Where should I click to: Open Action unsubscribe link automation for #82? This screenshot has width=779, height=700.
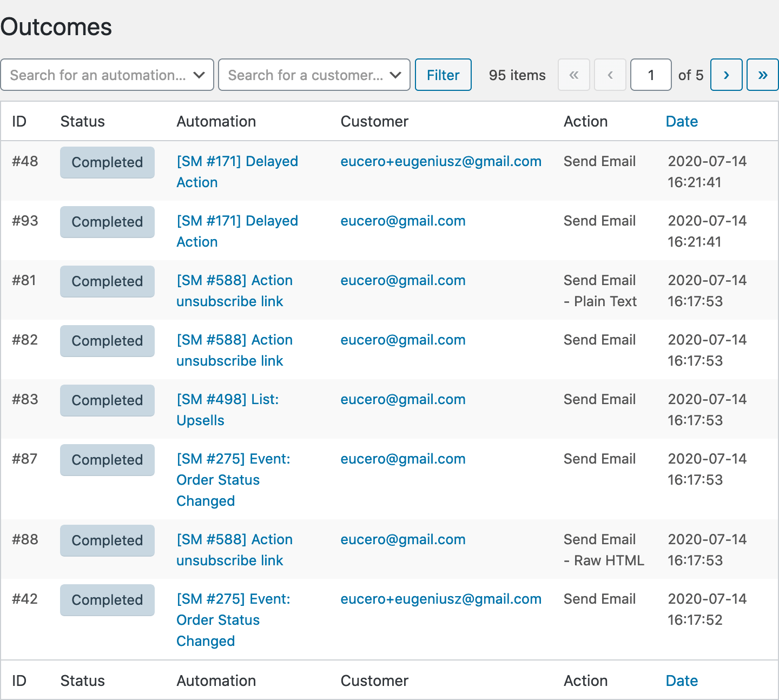coord(234,350)
